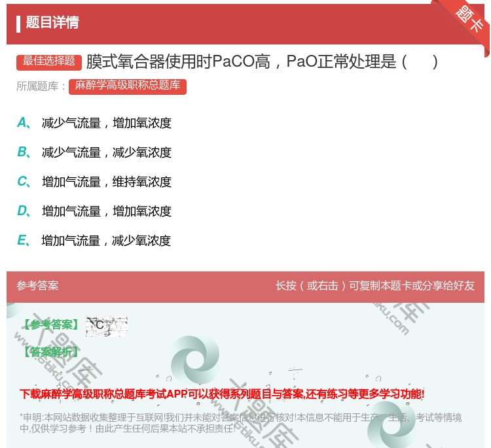Screen dimensions: 491x448
Task: Open the 麻醉学高级职称总题库 tag link
Action: tap(128, 86)
